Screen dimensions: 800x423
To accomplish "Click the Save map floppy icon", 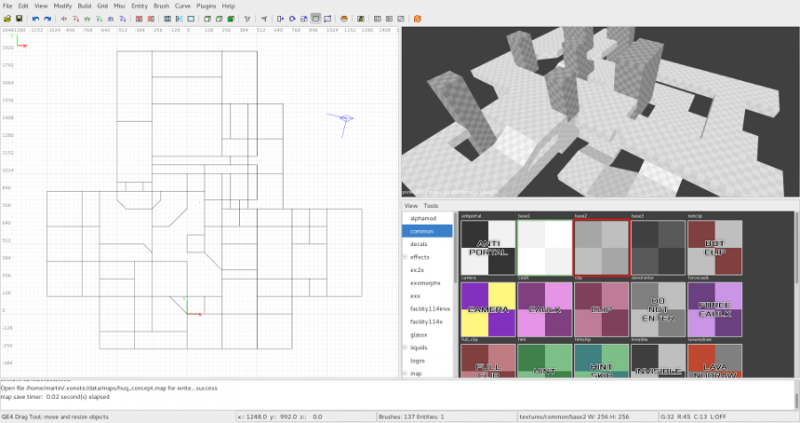I will (19, 18).
